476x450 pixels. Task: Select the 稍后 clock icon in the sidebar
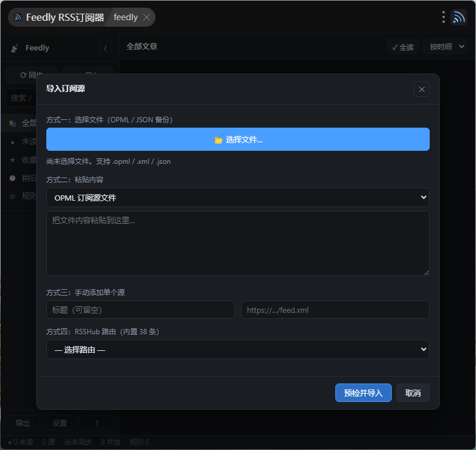click(12, 178)
